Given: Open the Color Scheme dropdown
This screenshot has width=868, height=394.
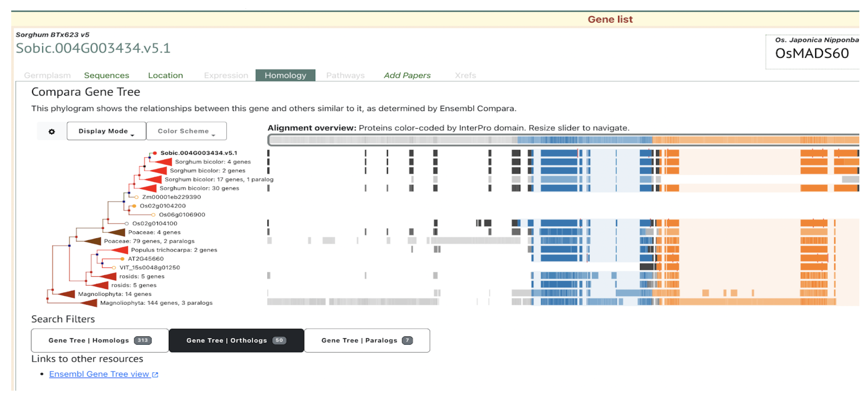Looking at the screenshot, I should [186, 131].
